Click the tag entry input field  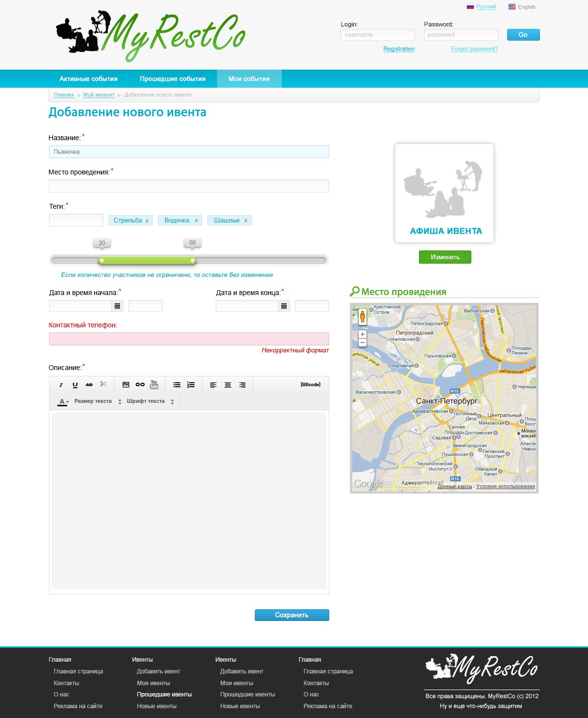click(76, 220)
